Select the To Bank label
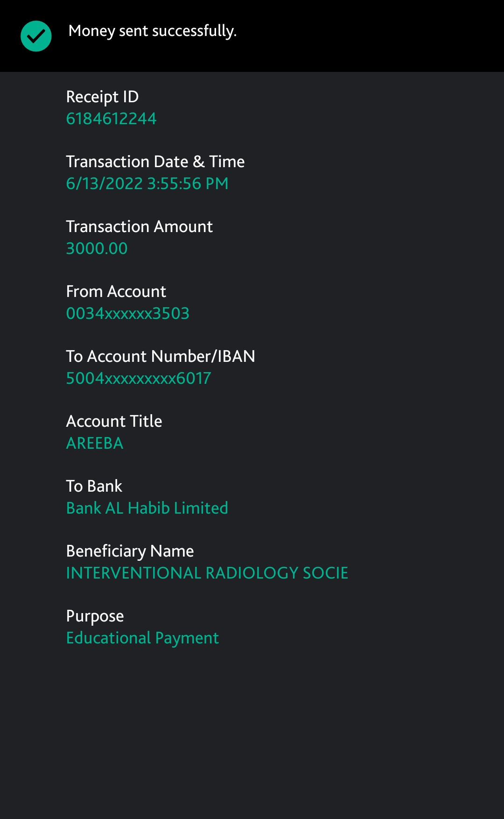Image resolution: width=504 pixels, height=819 pixels. 94,486
